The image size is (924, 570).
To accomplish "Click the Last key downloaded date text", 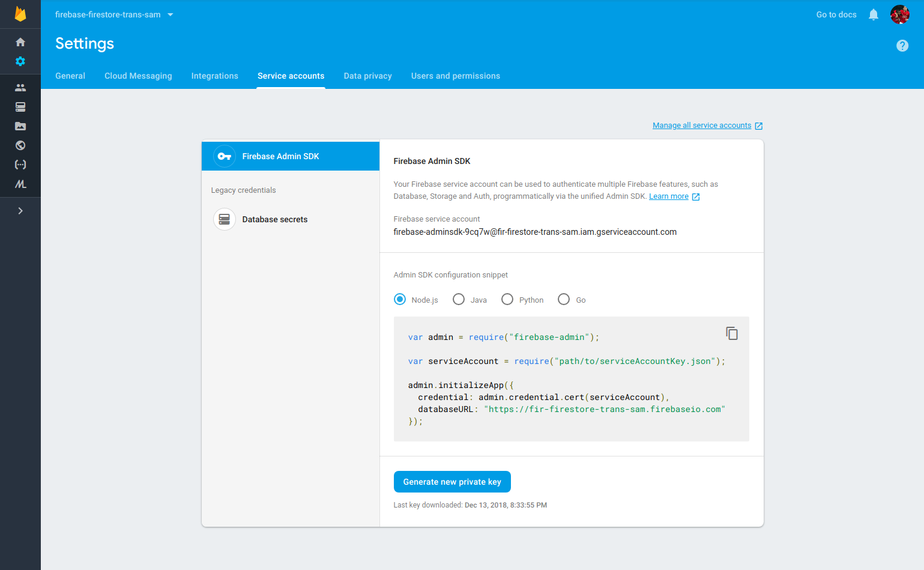I will [x=506, y=505].
